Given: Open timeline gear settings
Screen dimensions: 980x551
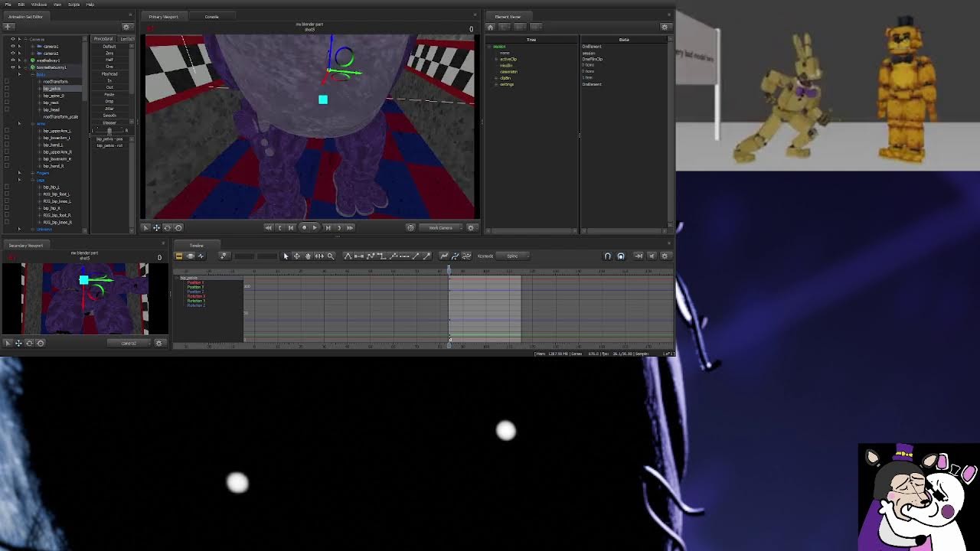Looking at the screenshot, I should point(665,256).
